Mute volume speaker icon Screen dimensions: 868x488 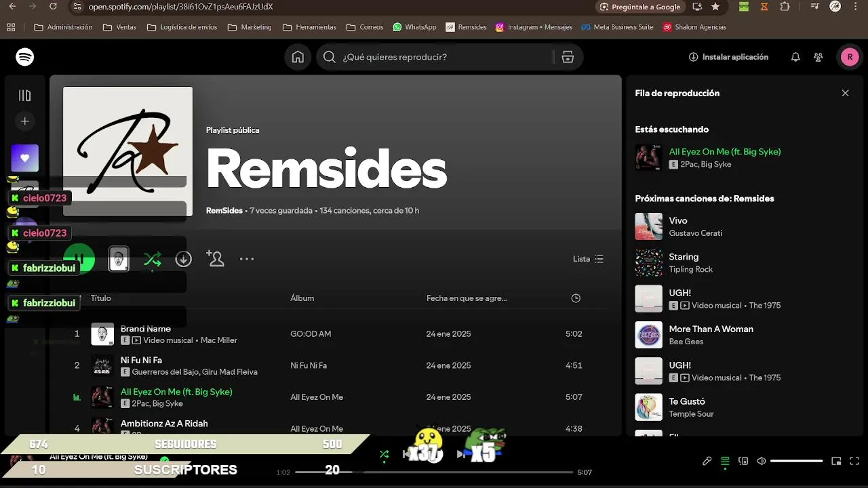pyautogui.click(x=762, y=461)
